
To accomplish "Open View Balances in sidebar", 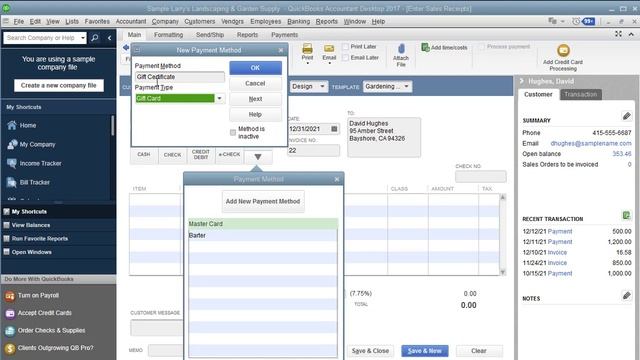I will pos(31,225).
